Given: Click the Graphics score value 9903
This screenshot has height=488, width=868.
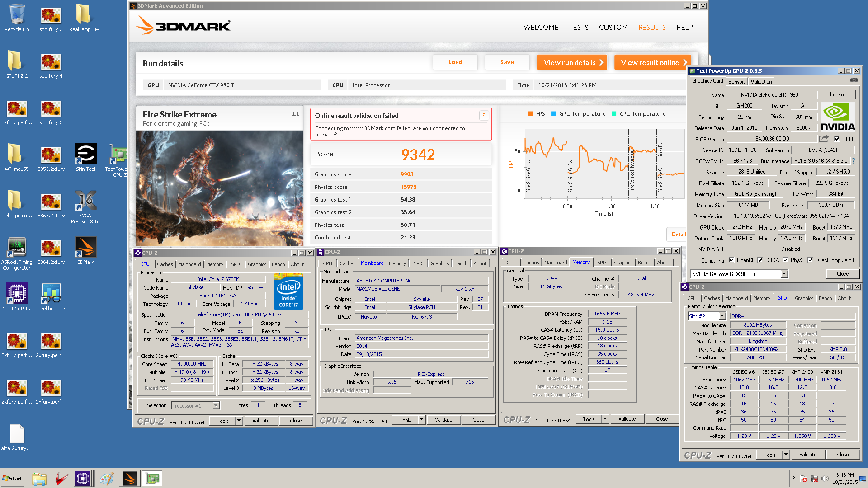Looking at the screenshot, I should (x=407, y=174).
